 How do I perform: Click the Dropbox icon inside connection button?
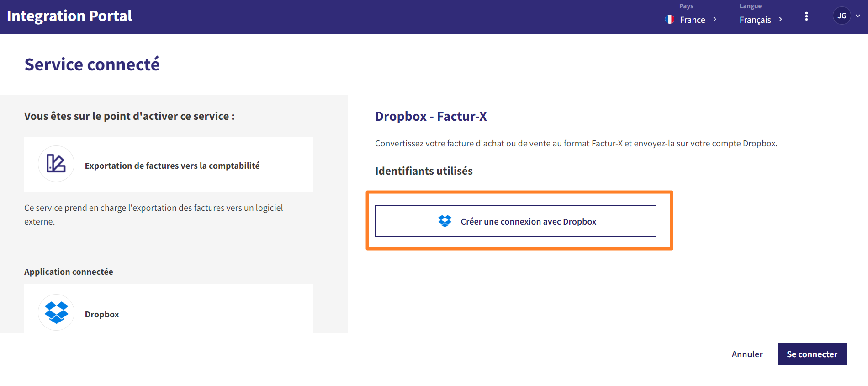(445, 221)
